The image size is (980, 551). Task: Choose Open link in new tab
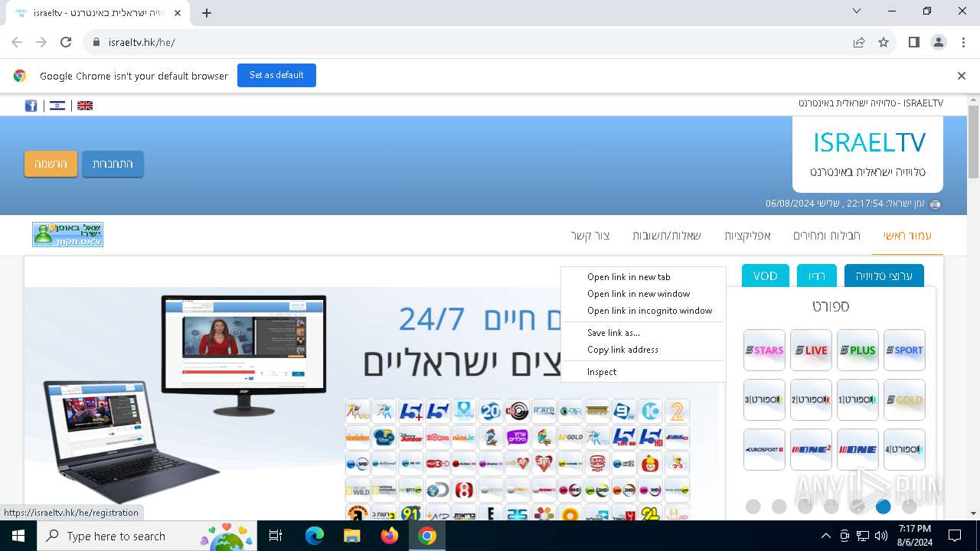pos(643,277)
